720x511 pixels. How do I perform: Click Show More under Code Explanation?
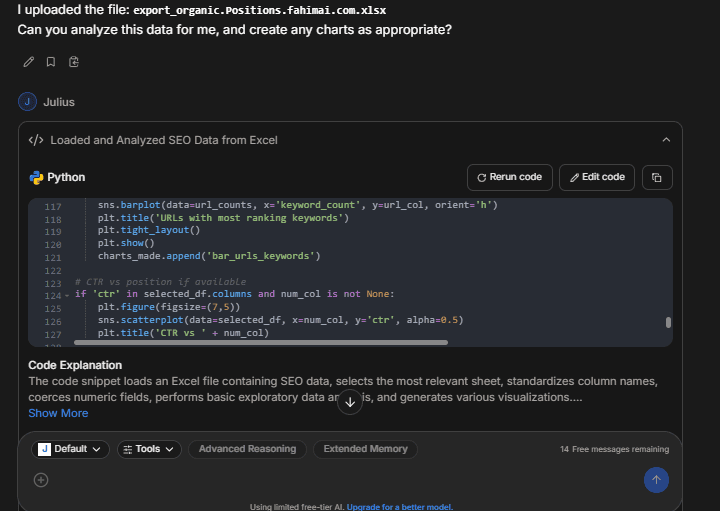(x=58, y=413)
